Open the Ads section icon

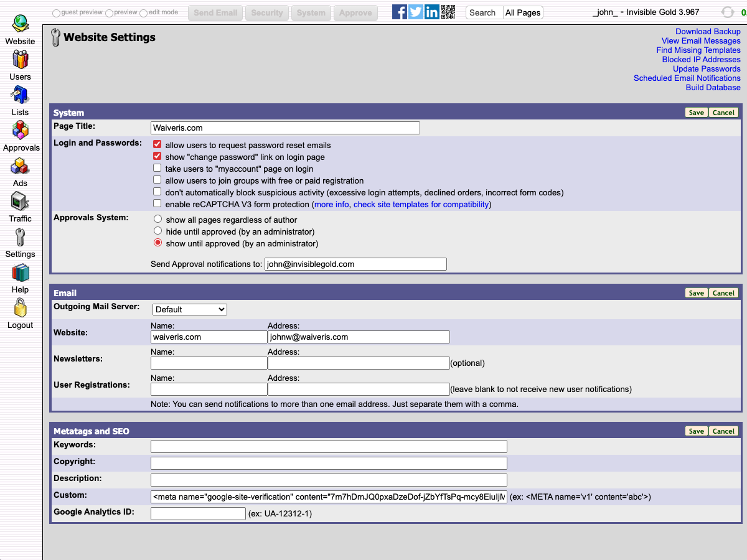[x=20, y=166]
